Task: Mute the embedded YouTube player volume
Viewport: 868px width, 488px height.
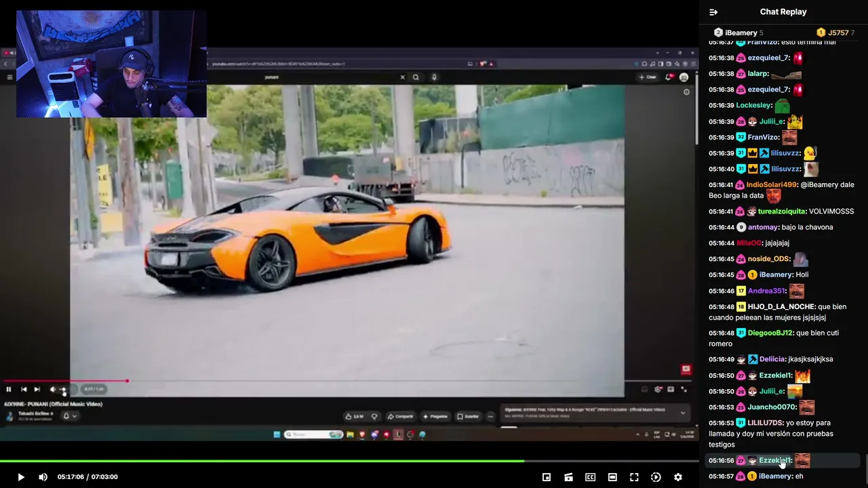Action: 53,389
